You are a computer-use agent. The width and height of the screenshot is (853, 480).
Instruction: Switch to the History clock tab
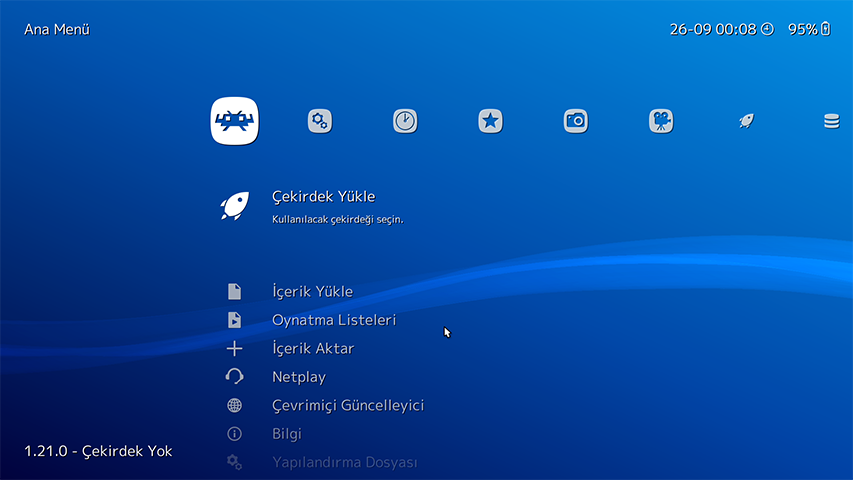[405, 121]
